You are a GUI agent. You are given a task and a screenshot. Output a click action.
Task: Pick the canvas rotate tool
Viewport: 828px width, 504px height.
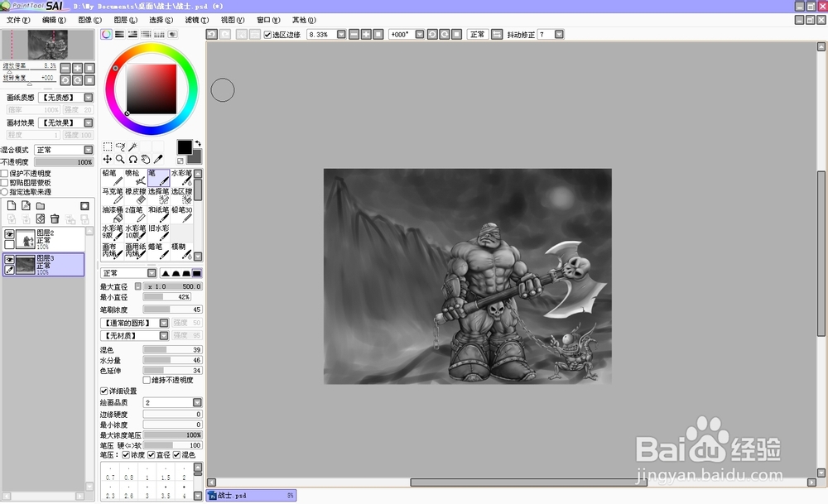133,159
